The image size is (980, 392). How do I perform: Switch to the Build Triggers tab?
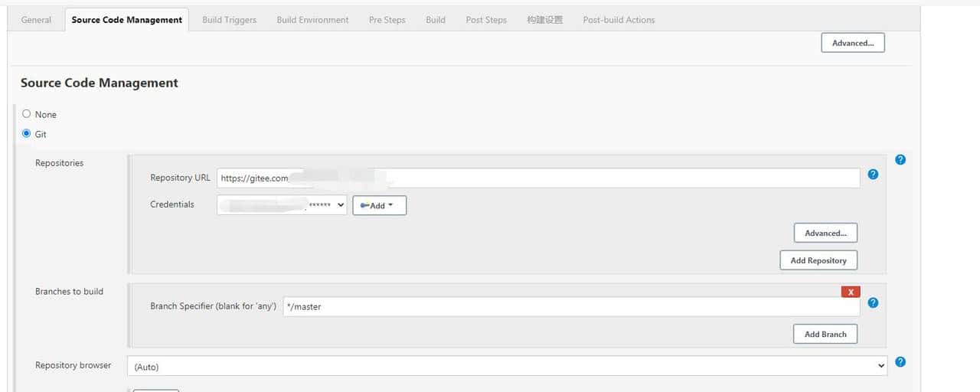[229, 20]
